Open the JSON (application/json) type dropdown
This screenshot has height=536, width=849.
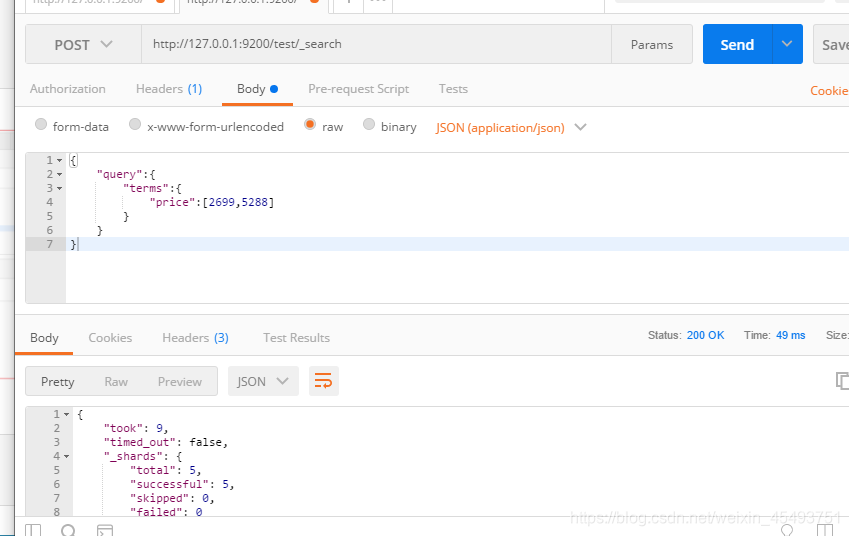(x=511, y=127)
